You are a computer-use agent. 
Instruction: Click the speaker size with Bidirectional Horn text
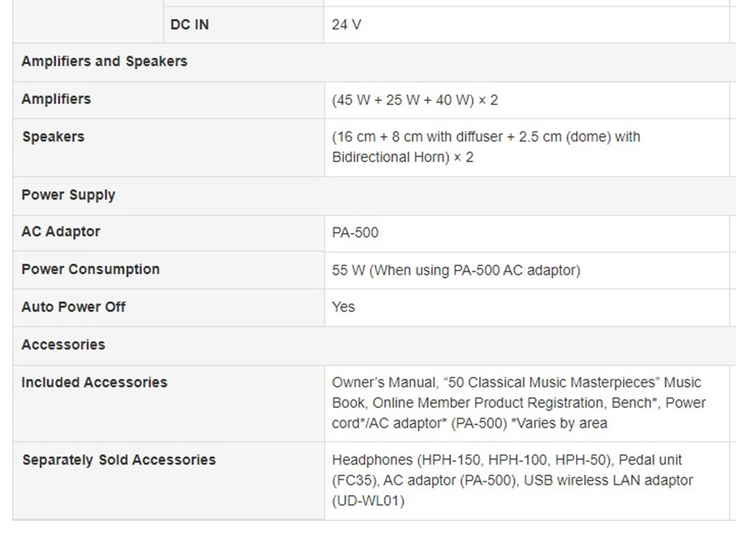coord(486,147)
